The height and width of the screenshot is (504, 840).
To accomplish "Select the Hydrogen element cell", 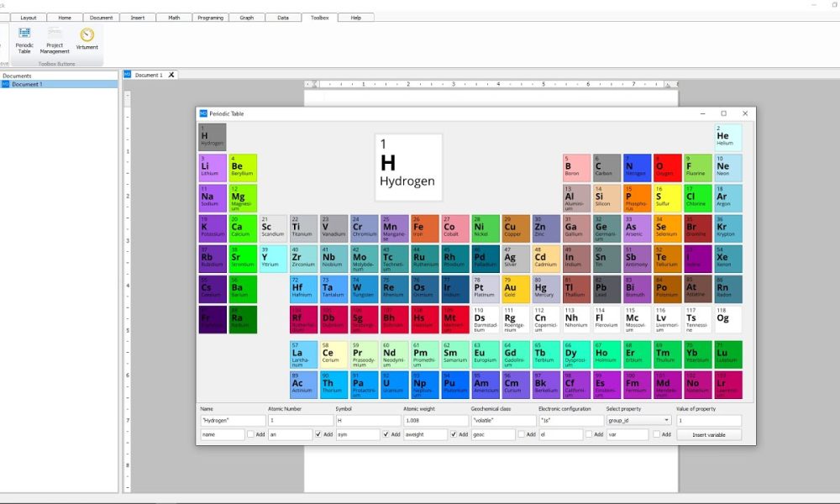I will point(213,137).
